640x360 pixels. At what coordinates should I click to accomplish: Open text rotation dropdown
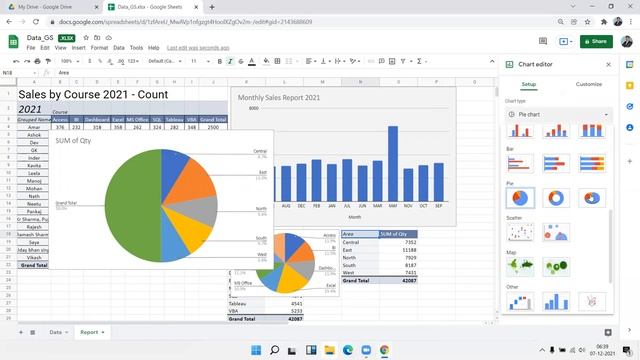pyautogui.click(x=355, y=61)
